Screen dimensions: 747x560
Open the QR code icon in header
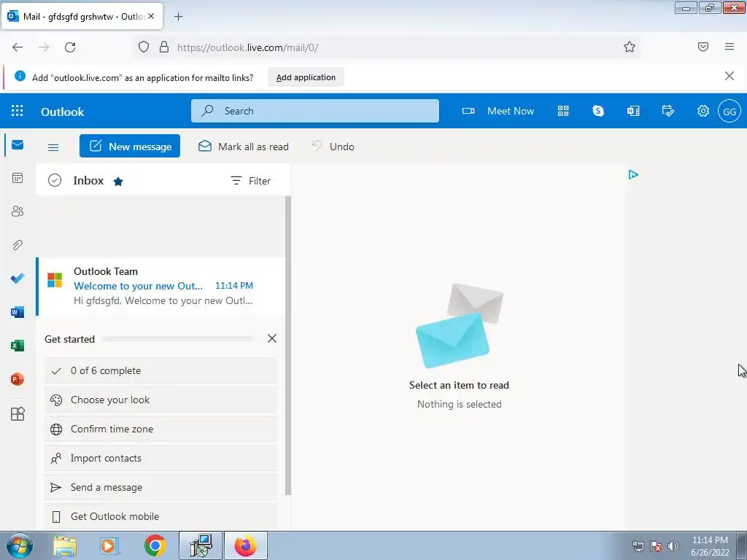(x=563, y=111)
